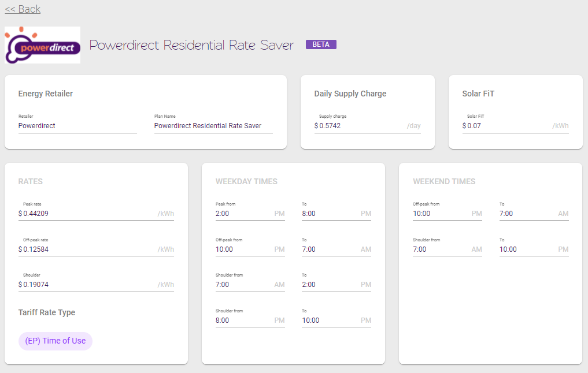Viewport: 588px width, 373px height.
Task: Click the BETA badge
Action: (x=321, y=44)
